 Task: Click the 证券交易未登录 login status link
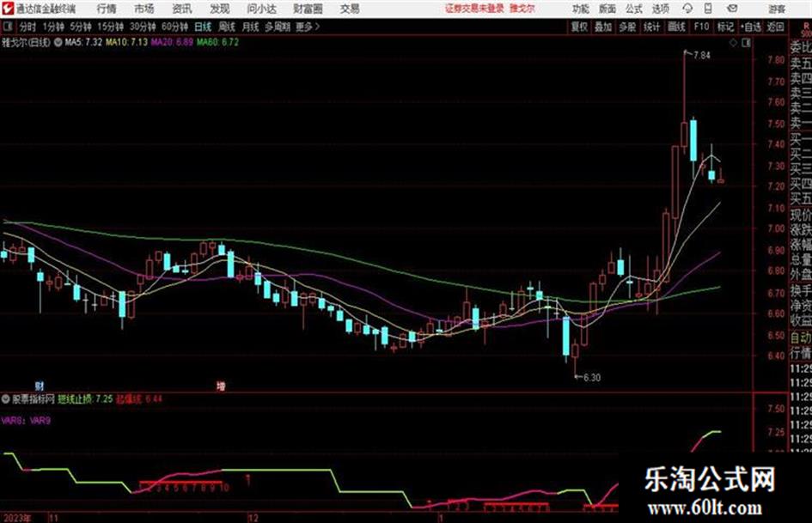[x=474, y=9]
